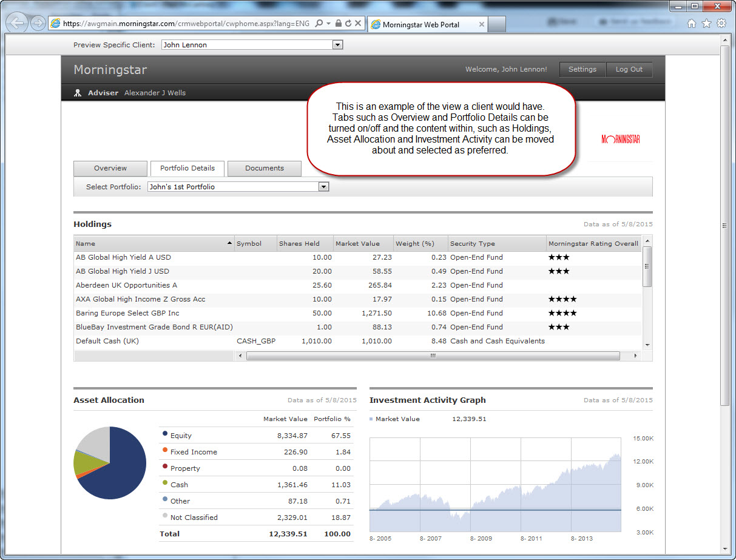Image resolution: width=736 pixels, height=560 pixels.
Task: Click the Refresh icon in address bar
Action: click(348, 24)
